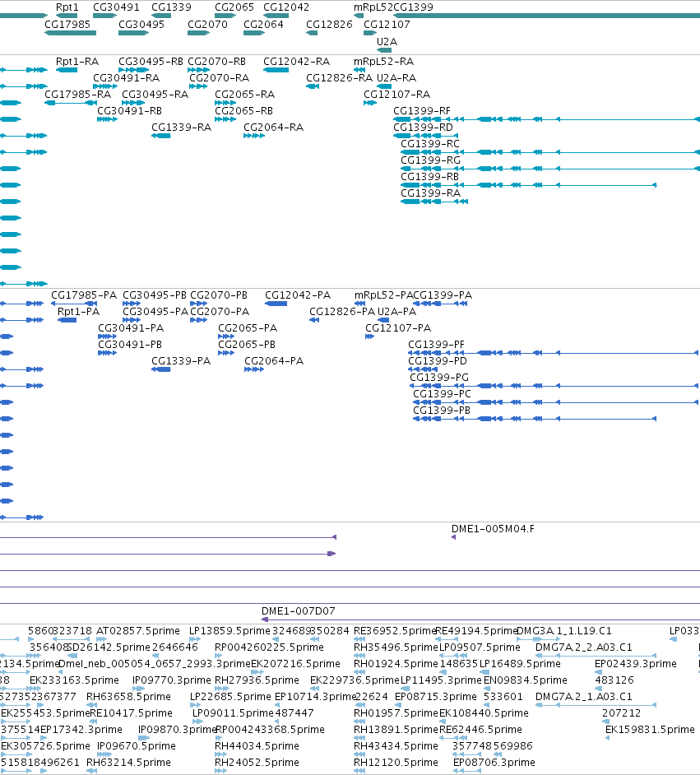Click the CG30491-RB transcript label

coord(130,111)
